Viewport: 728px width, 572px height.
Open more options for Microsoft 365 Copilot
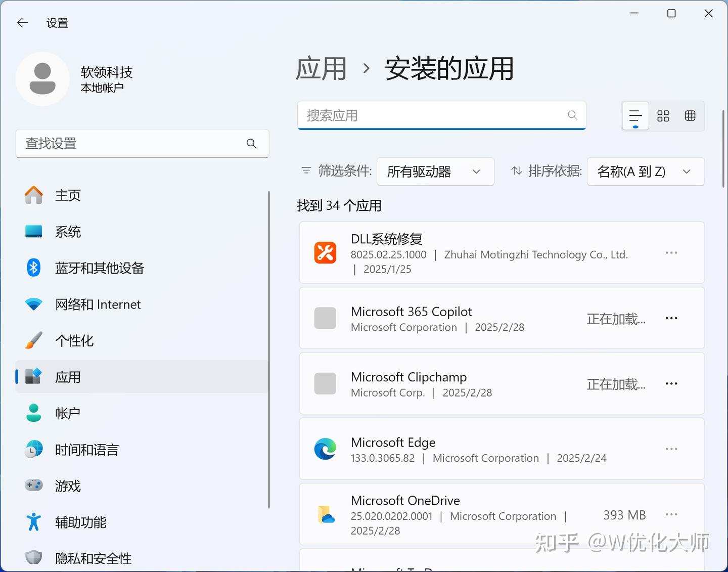(x=671, y=318)
